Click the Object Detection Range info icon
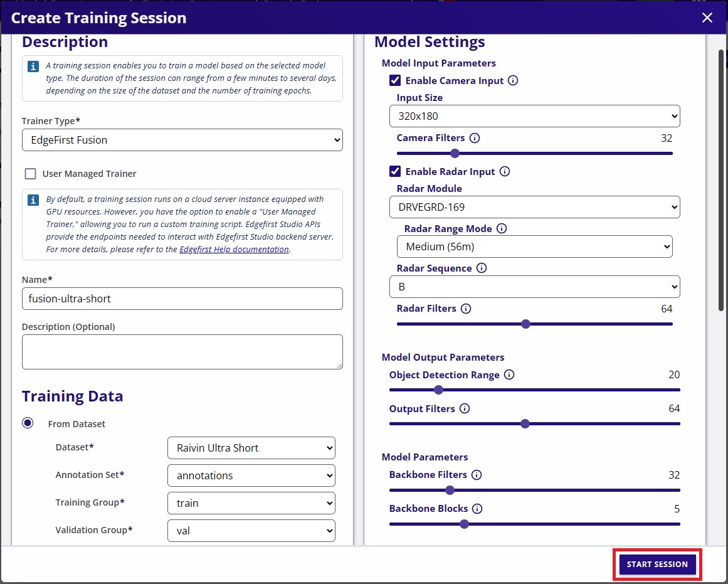The image size is (728, 584). click(x=509, y=375)
